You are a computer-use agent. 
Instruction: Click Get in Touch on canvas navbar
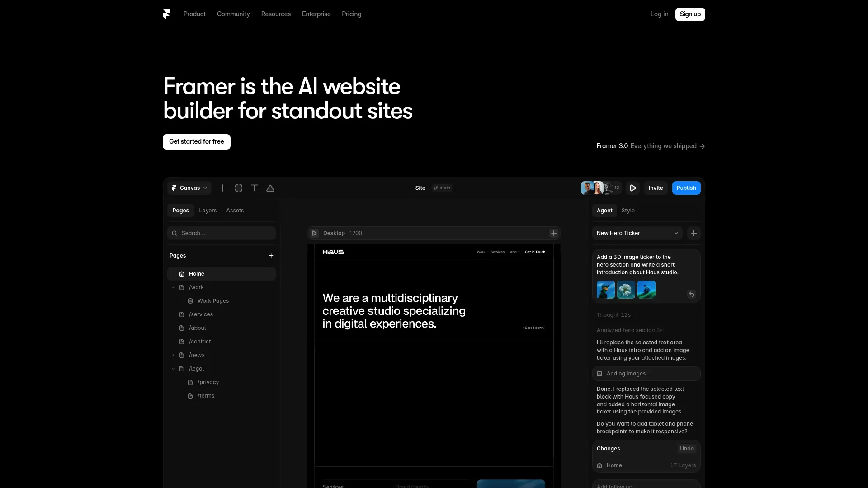click(535, 252)
